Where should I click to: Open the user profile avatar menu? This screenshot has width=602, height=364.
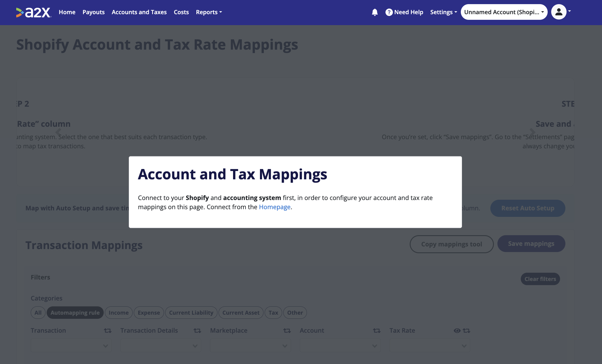coord(559,12)
